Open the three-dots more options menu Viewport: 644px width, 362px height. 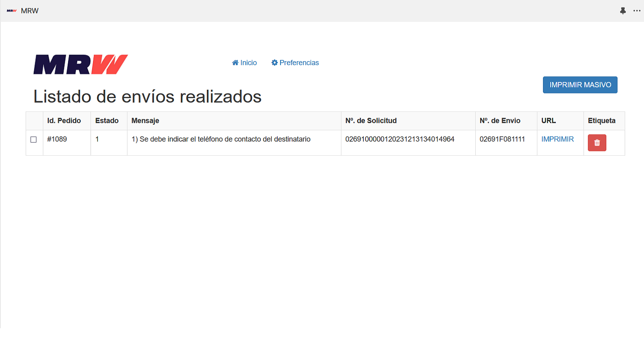coord(637,11)
